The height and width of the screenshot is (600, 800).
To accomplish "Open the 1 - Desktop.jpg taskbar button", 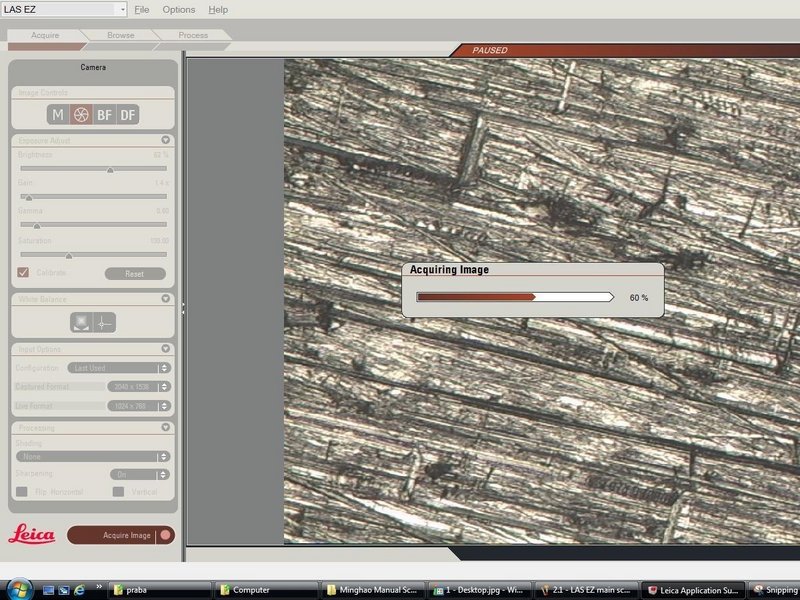I will click(x=480, y=590).
